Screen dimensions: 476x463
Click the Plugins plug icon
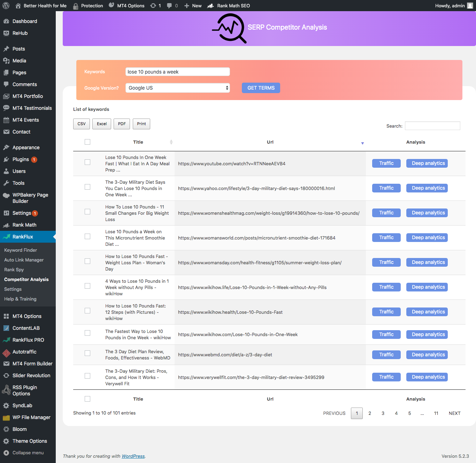pos(6,159)
